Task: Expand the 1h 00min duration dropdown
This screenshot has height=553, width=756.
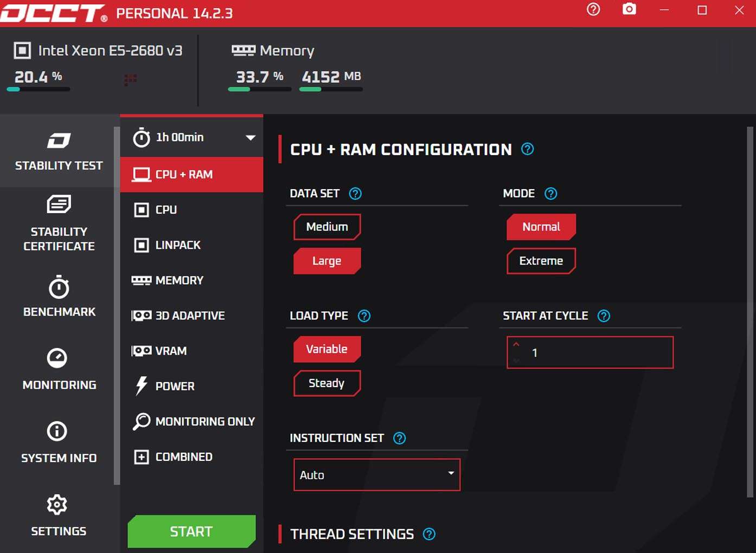Action: pos(250,138)
